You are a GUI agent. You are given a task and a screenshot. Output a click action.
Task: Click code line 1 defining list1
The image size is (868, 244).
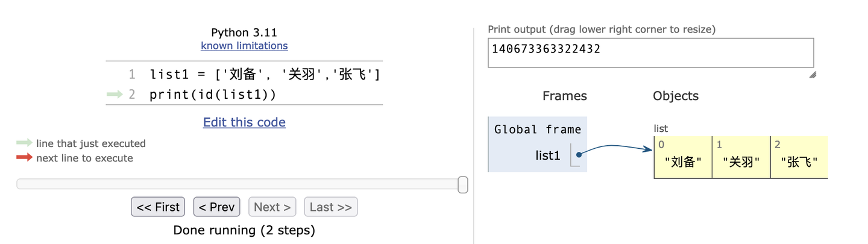coord(264,75)
